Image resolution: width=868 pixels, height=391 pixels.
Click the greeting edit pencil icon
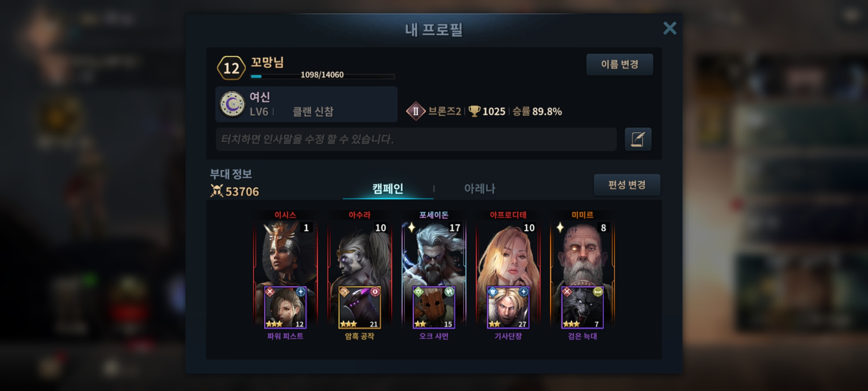coord(638,139)
